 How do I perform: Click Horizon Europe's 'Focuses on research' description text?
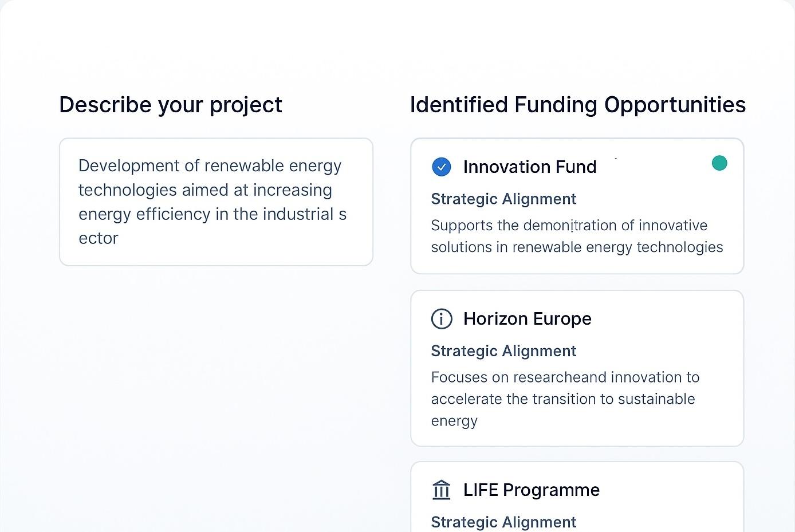pyautogui.click(x=565, y=377)
